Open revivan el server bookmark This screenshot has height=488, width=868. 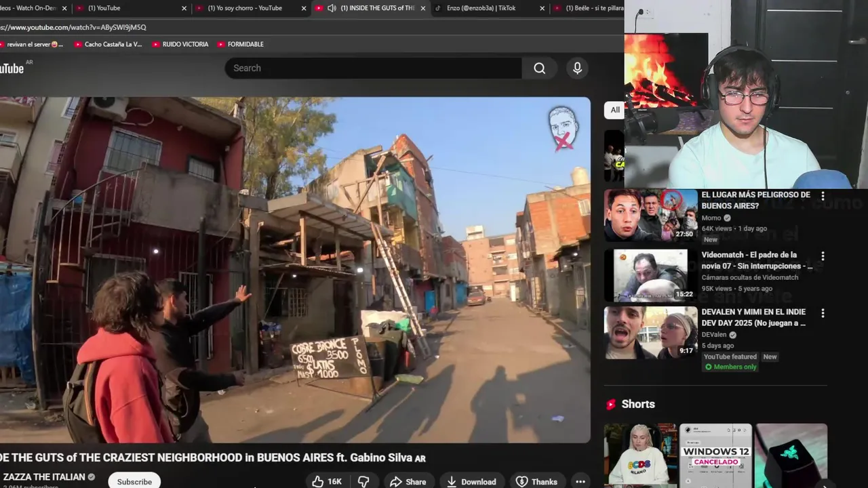pos(32,44)
